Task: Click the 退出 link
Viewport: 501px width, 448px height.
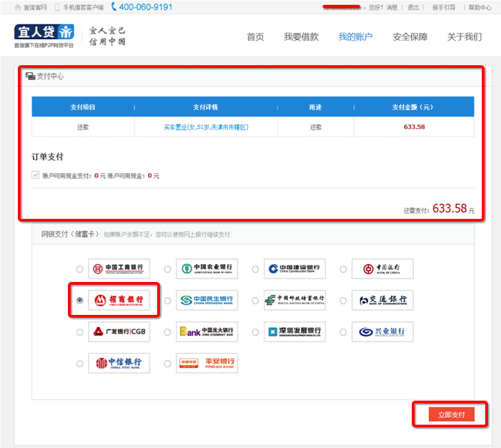Action: [x=413, y=8]
